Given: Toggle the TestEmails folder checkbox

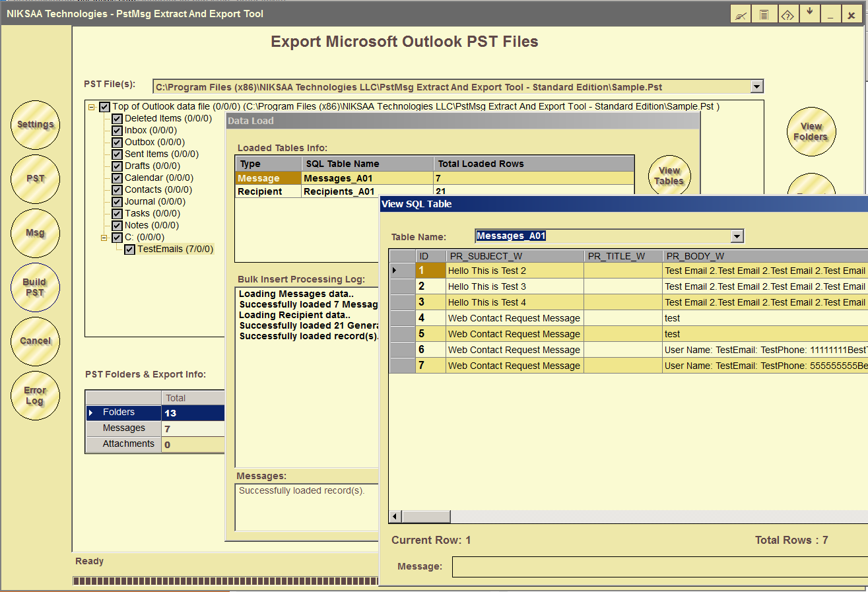Looking at the screenshot, I should (129, 249).
